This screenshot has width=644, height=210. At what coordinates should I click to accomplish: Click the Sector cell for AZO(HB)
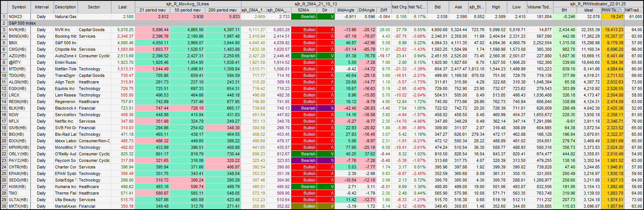(94, 56)
